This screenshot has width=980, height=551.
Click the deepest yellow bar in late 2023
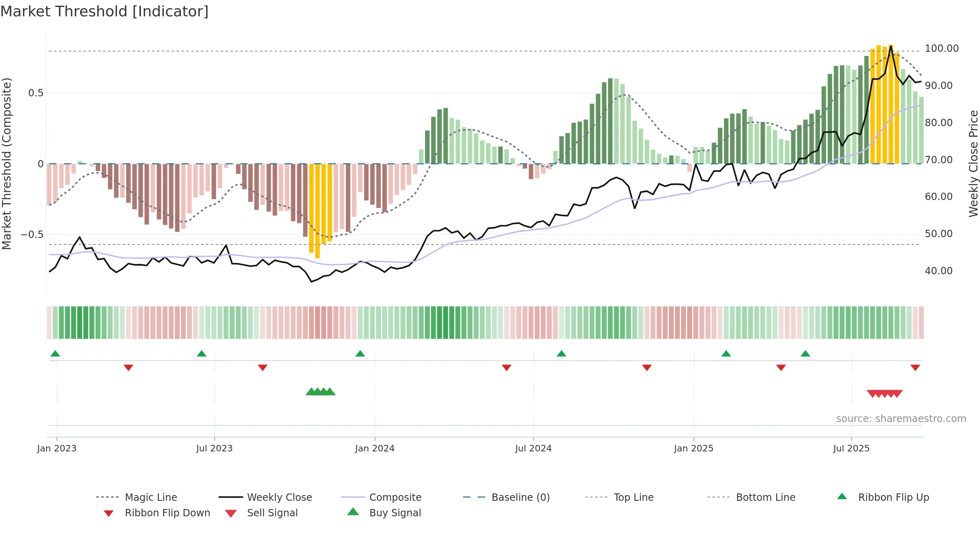point(317,211)
